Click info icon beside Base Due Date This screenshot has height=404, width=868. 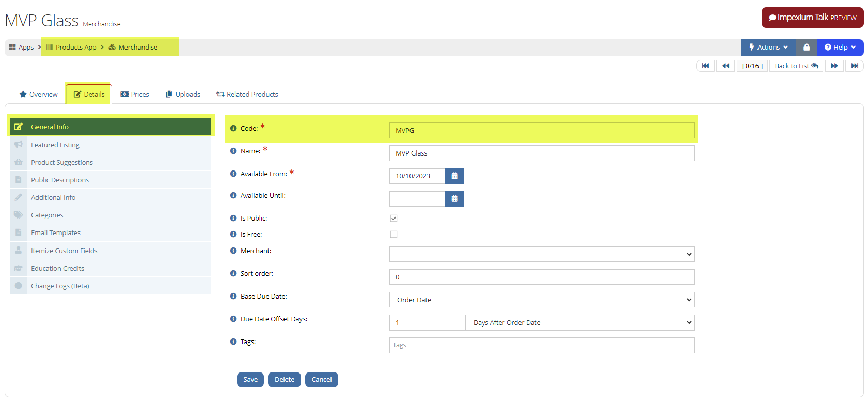[233, 296]
